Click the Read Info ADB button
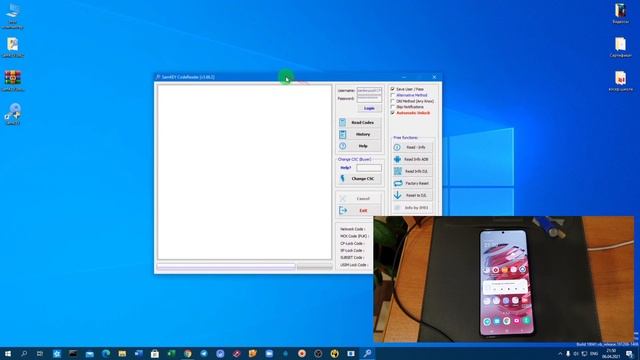Viewport: 640px width, 360px height. 412,159
